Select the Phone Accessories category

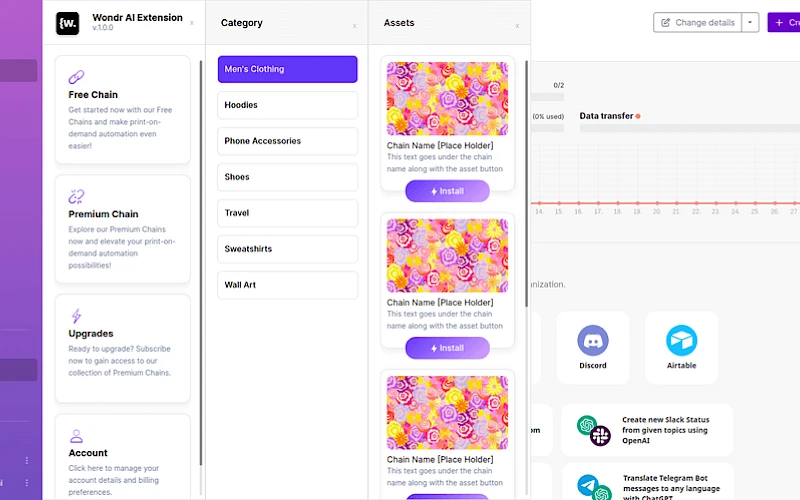click(287, 141)
